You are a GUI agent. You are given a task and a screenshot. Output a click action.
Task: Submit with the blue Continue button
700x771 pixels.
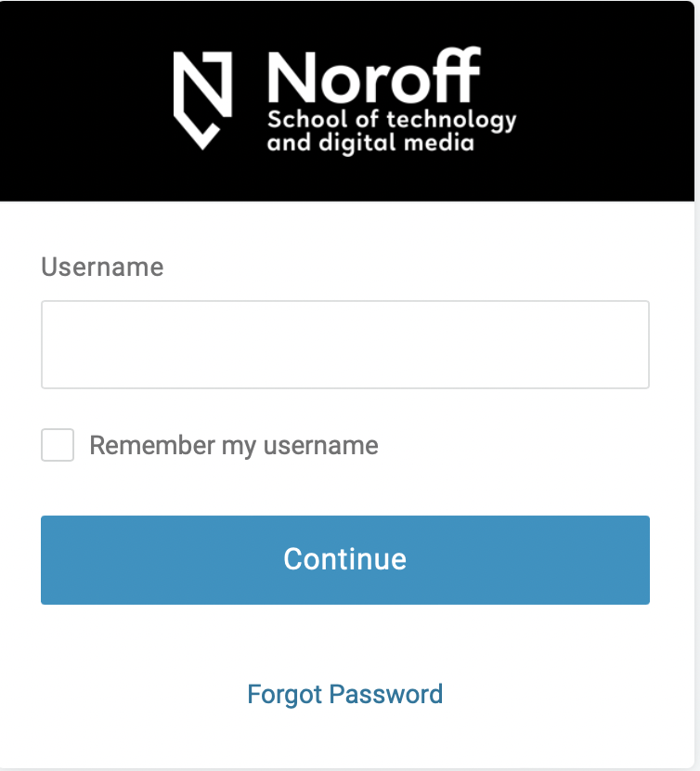tap(345, 560)
